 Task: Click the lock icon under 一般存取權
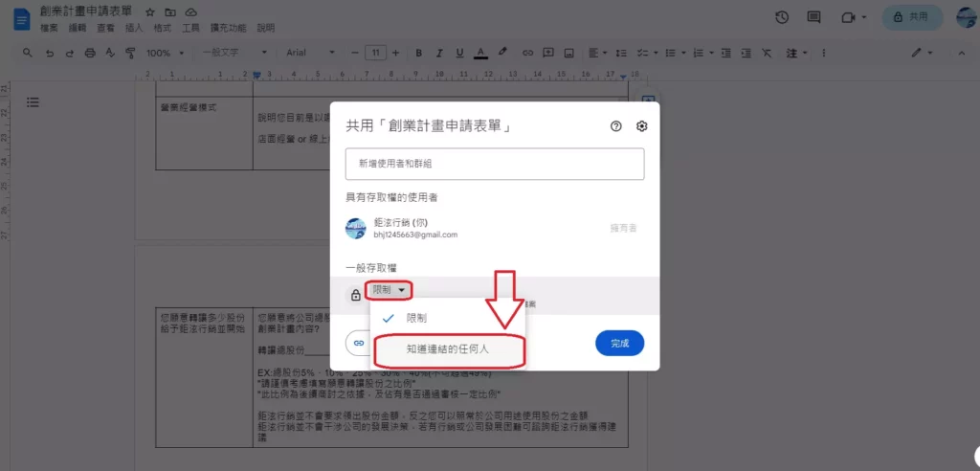click(x=355, y=295)
